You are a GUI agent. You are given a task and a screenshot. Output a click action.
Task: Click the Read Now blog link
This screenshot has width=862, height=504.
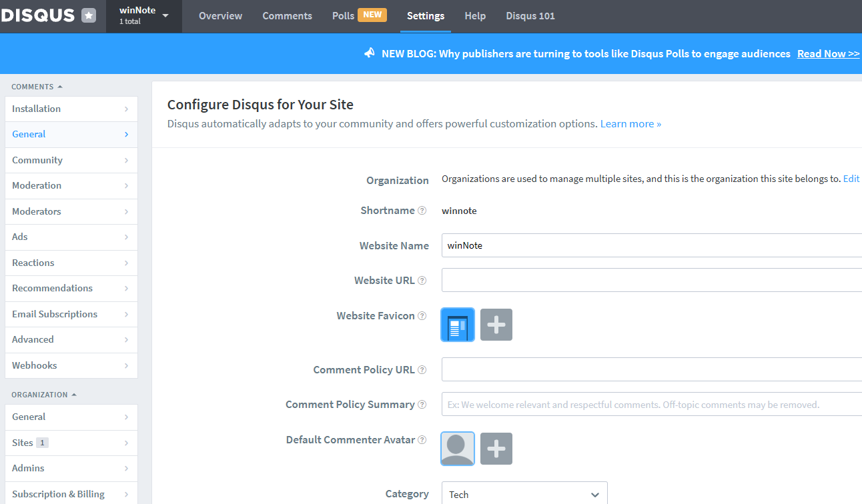[828, 53]
